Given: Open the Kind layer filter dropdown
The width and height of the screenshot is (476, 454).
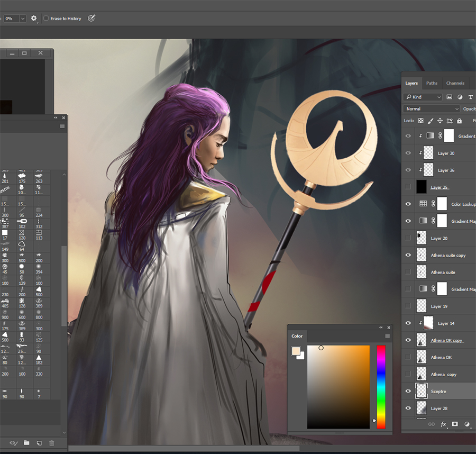Looking at the screenshot, I should (x=423, y=97).
